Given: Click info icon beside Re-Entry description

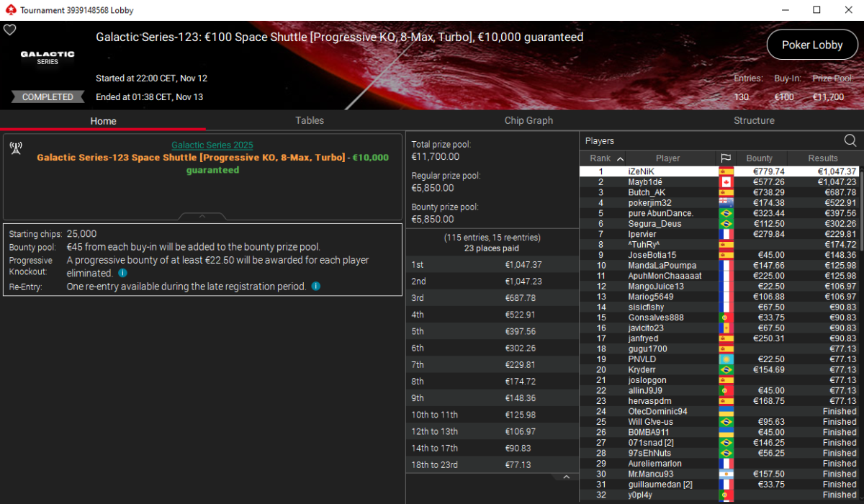Looking at the screenshot, I should tap(316, 286).
